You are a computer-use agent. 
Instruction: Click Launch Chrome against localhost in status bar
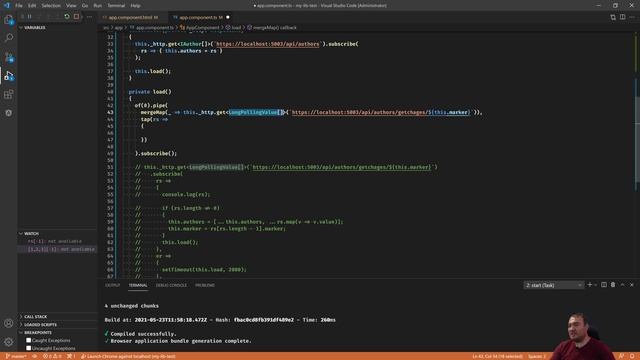pos(128,356)
